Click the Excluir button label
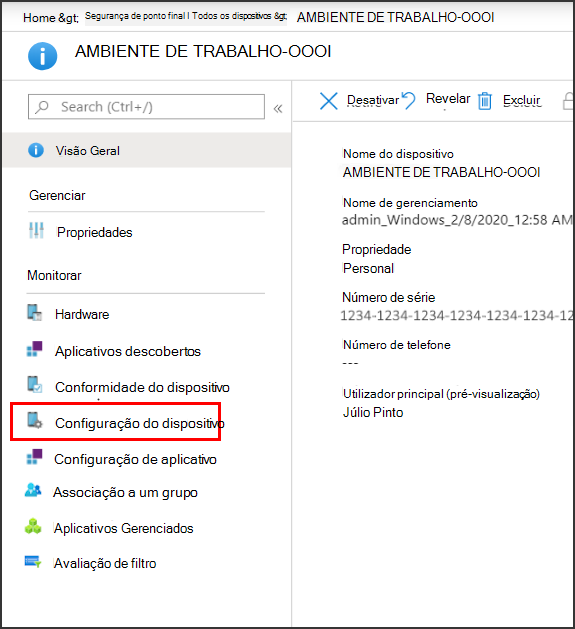575x629 pixels. (x=522, y=100)
